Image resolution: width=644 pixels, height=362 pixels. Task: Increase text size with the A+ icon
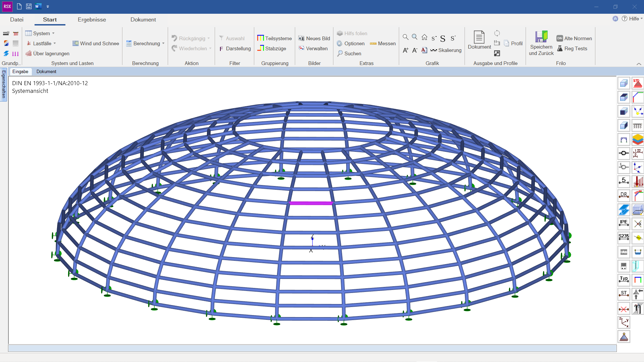(x=406, y=50)
